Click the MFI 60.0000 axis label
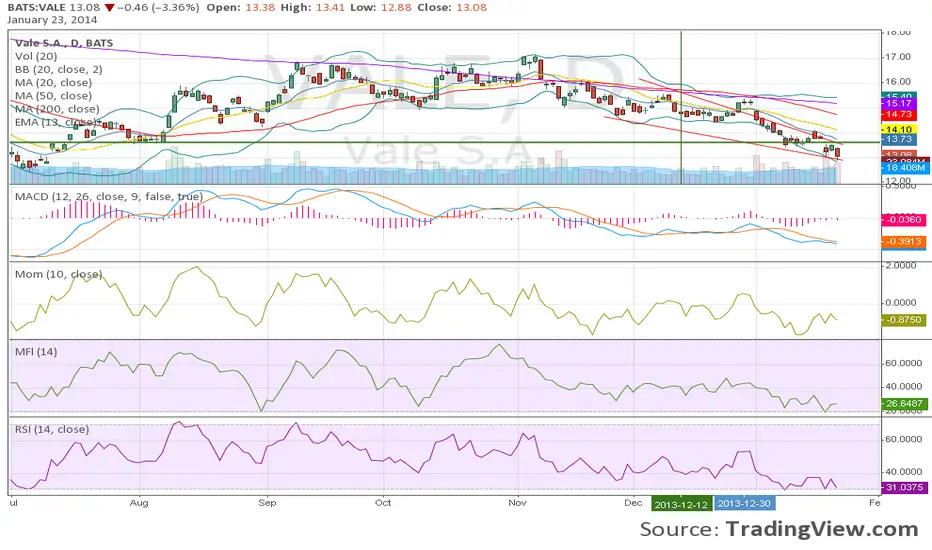This screenshot has width=932, height=550. [903, 363]
